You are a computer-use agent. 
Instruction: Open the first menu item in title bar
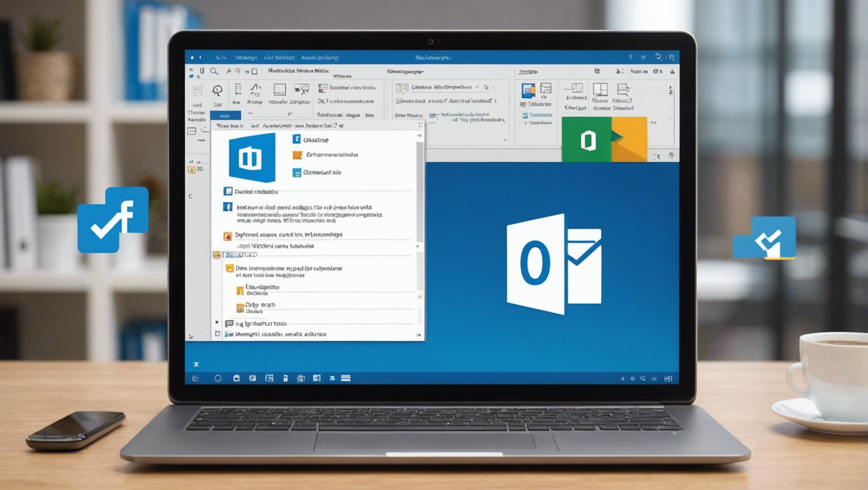246,57
